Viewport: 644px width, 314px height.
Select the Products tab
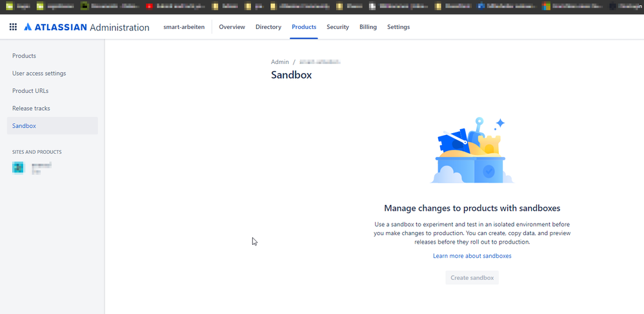pos(304,26)
